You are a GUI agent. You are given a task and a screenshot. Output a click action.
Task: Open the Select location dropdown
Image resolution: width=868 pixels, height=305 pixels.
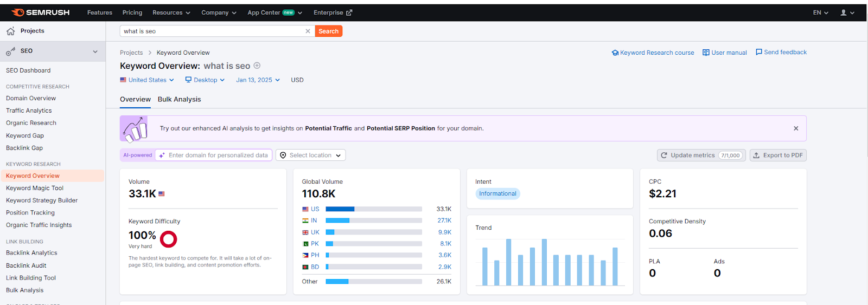(x=310, y=155)
